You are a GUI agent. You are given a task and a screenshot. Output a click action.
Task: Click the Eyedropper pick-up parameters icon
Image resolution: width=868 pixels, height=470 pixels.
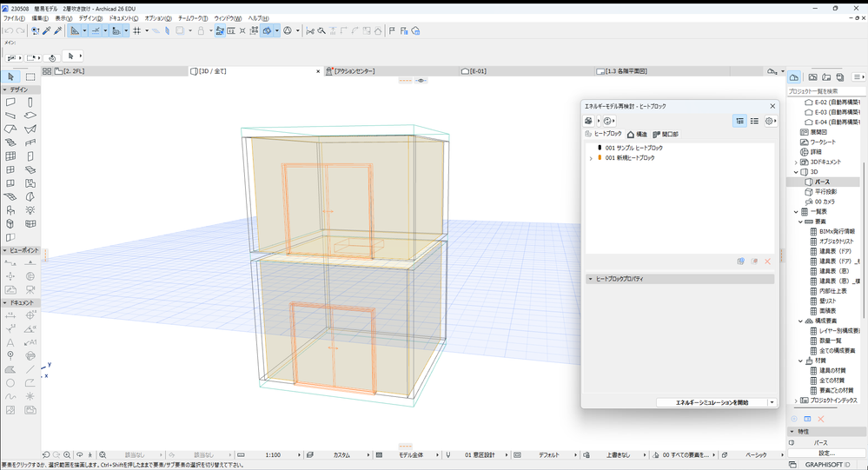coord(47,30)
